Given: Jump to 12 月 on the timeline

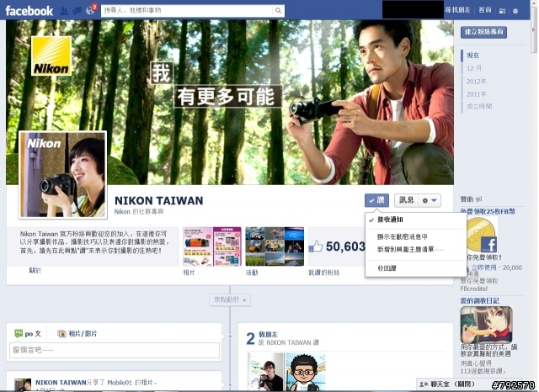Looking at the screenshot, I should (473, 68).
